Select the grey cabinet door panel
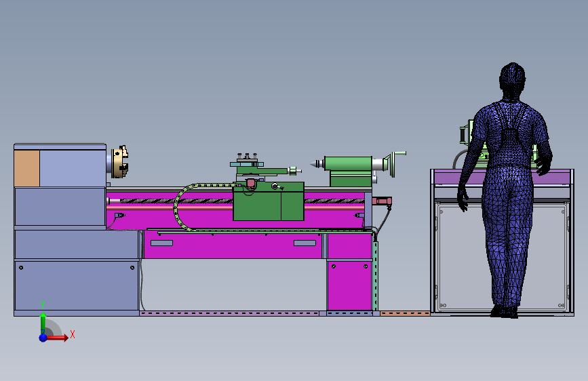 click(x=502, y=257)
